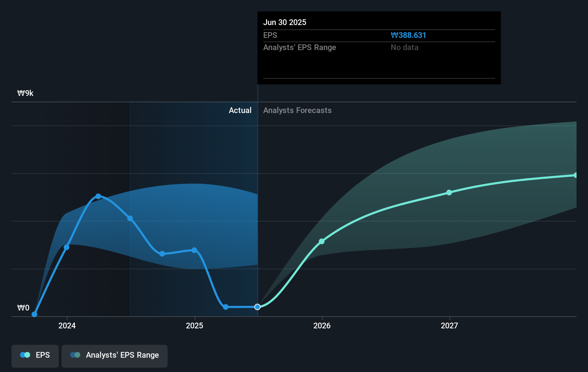Click the 2027 forecast data point marker
The height and width of the screenshot is (372, 588).
(x=449, y=193)
